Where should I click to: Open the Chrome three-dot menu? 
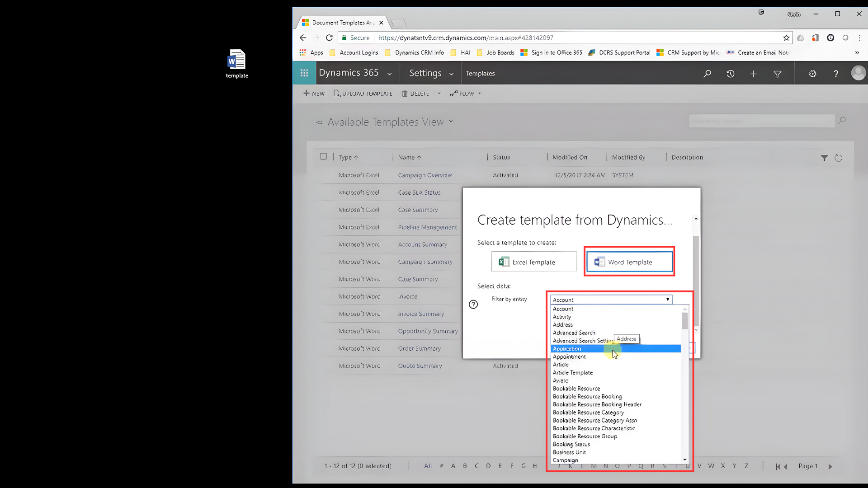pyautogui.click(x=859, y=38)
